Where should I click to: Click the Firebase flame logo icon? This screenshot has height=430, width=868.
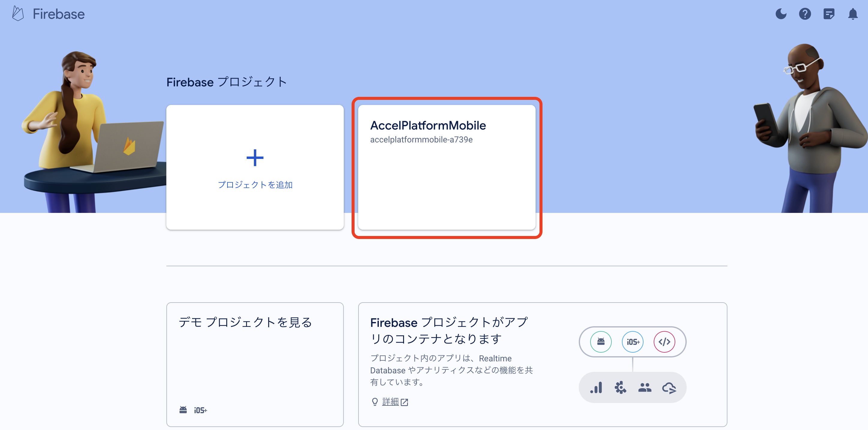pyautogui.click(x=17, y=14)
